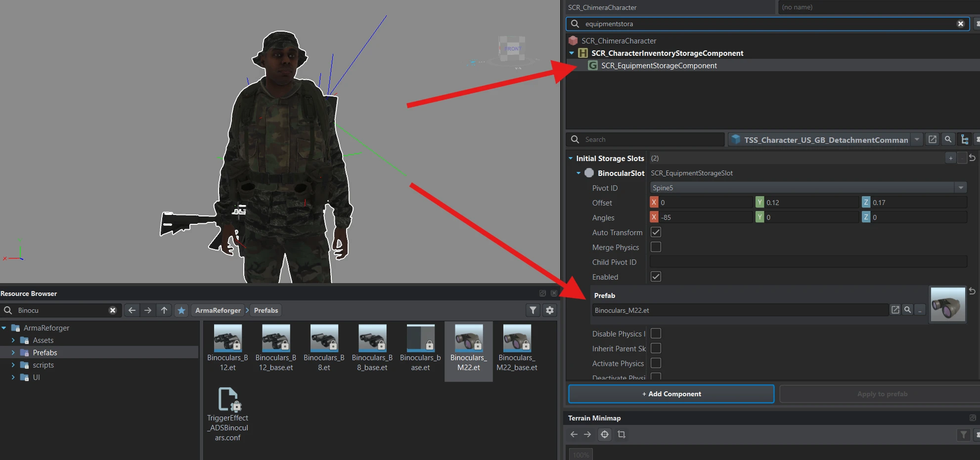980x460 pixels.
Task: Reset Initial Storage Slots to default
Action: 972,158
